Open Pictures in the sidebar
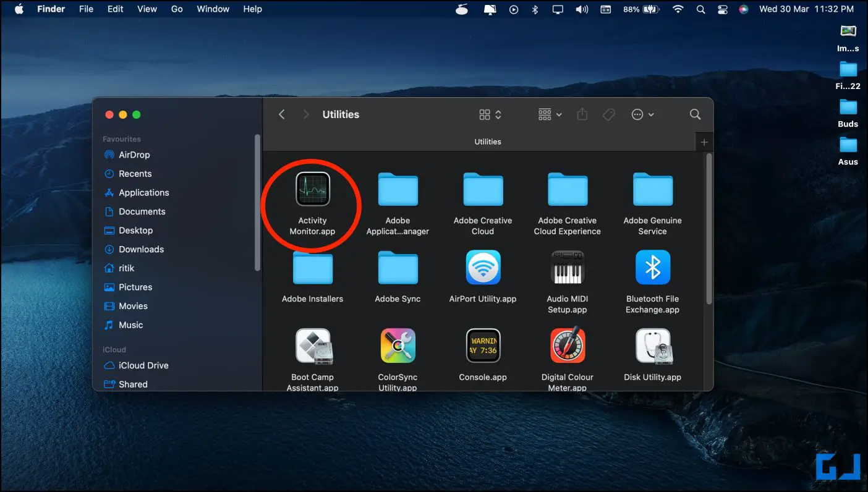The height and width of the screenshot is (492, 868). pos(135,287)
